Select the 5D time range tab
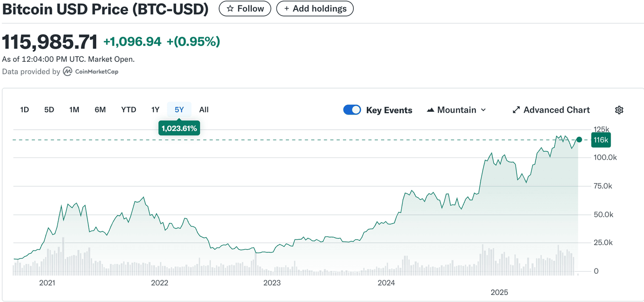 [x=49, y=110]
